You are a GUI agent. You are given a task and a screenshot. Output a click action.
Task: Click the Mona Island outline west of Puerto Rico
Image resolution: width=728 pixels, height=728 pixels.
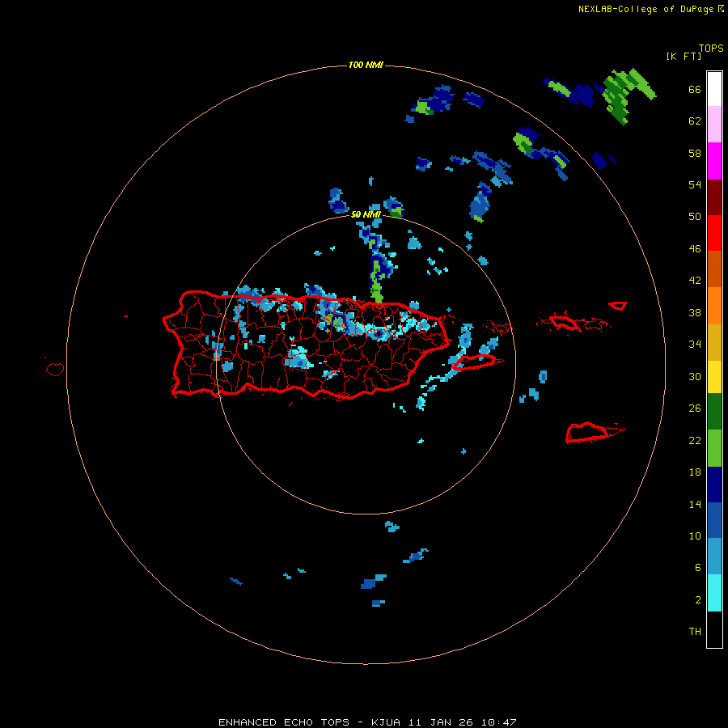point(55,369)
